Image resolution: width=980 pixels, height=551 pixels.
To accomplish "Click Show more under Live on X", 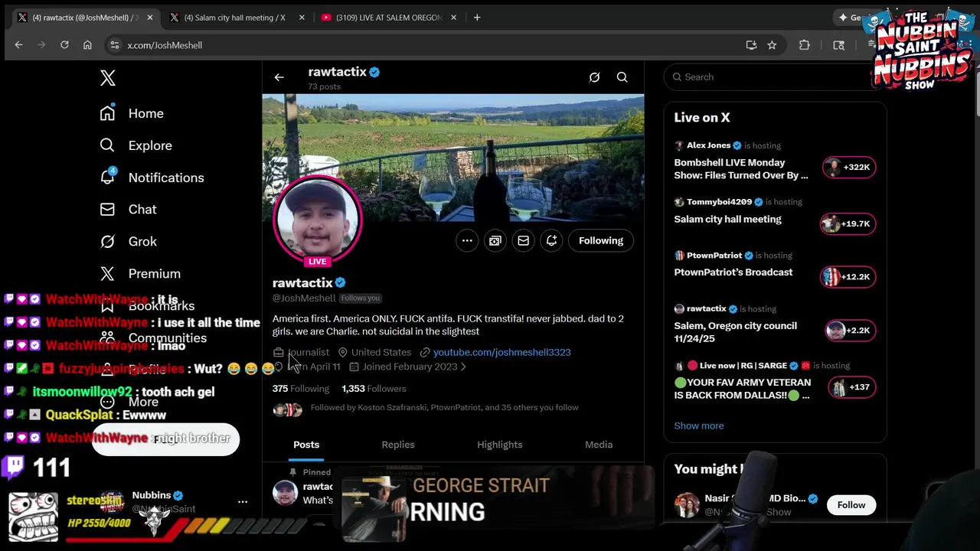I will pos(699,426).
